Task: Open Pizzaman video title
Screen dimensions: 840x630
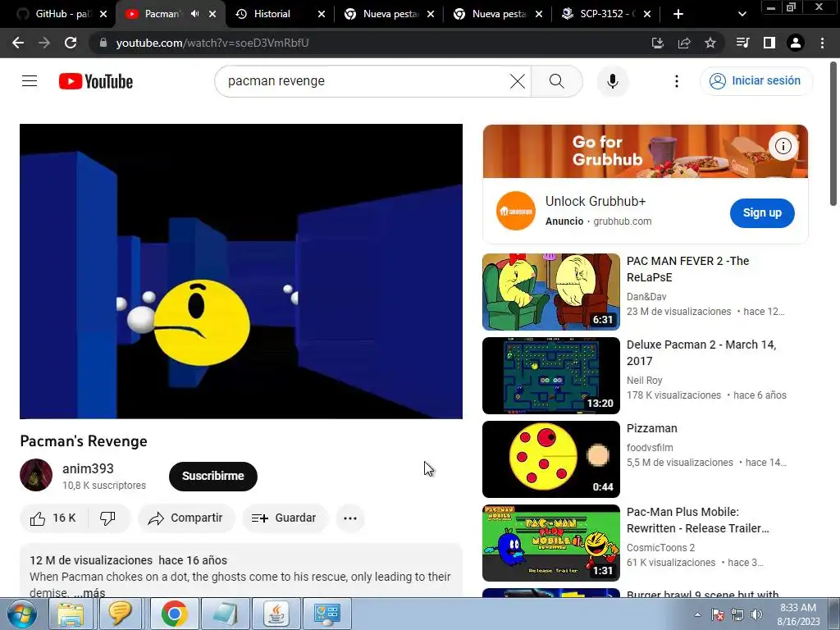Action: click(x=652, y=428)
